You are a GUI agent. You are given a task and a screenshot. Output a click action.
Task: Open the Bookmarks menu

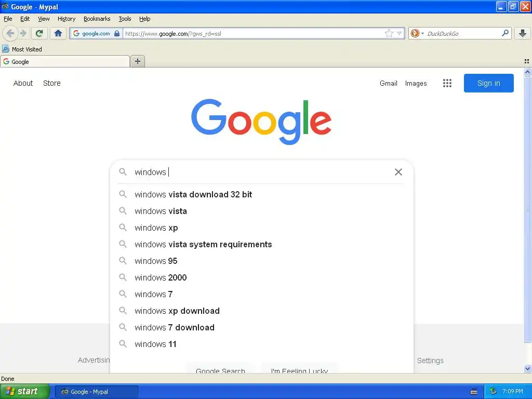coord(97,19)
